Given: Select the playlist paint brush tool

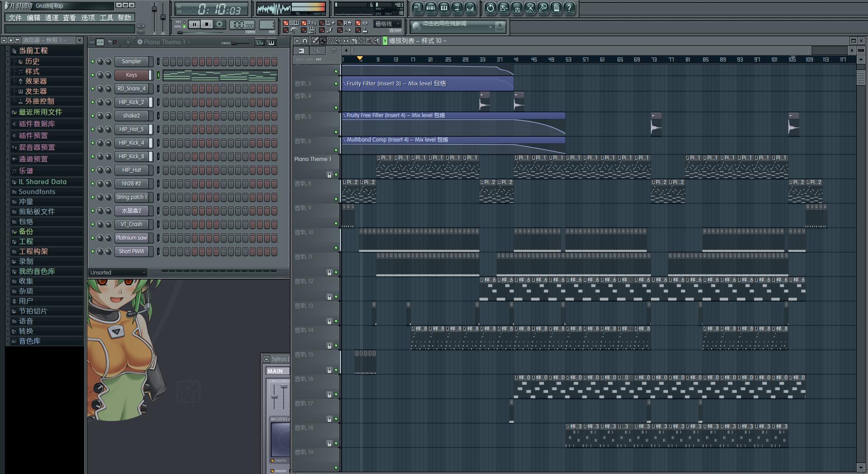Looking at the screenshot, I should [x=323, y=41].
